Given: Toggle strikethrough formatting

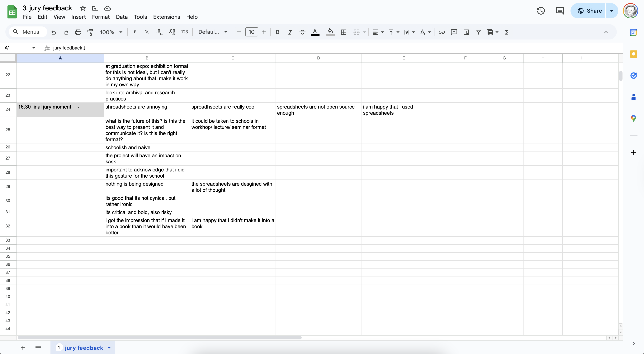Looking at the screenshot, I should 302,32.
